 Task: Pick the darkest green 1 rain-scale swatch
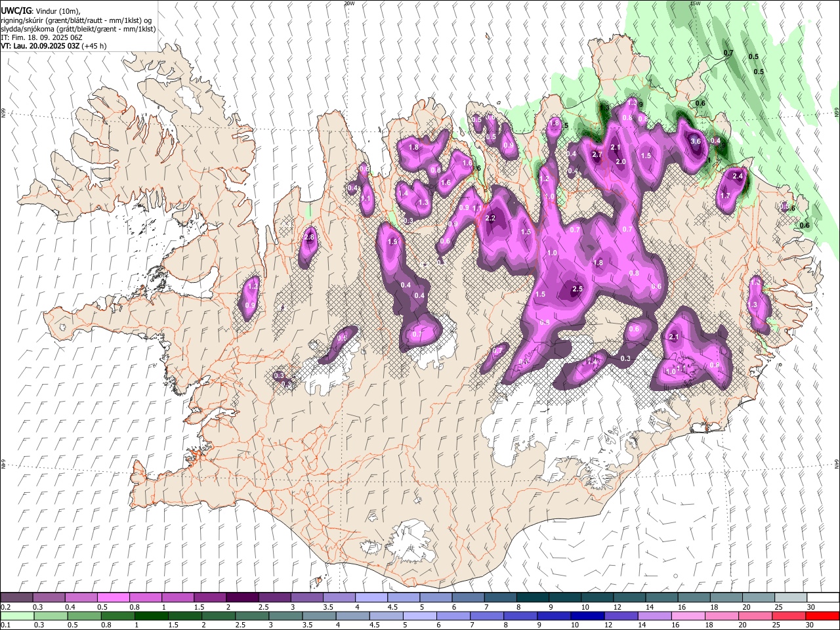click(151, 616)
